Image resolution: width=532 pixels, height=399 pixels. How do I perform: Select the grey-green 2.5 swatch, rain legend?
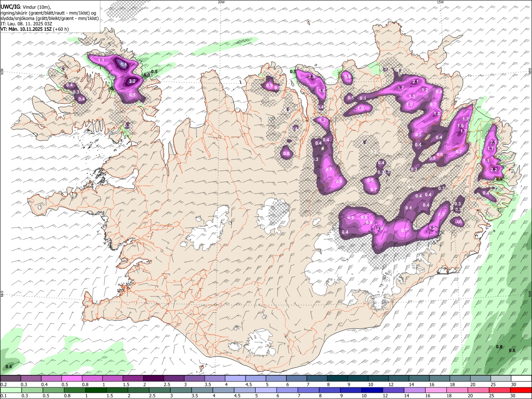pos(159,390)
